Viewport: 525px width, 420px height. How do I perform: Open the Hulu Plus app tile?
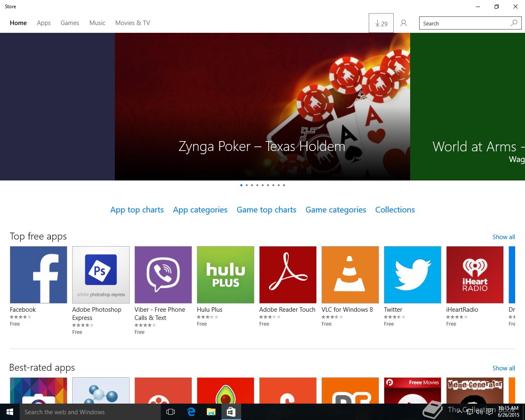(x=226, y=275)
